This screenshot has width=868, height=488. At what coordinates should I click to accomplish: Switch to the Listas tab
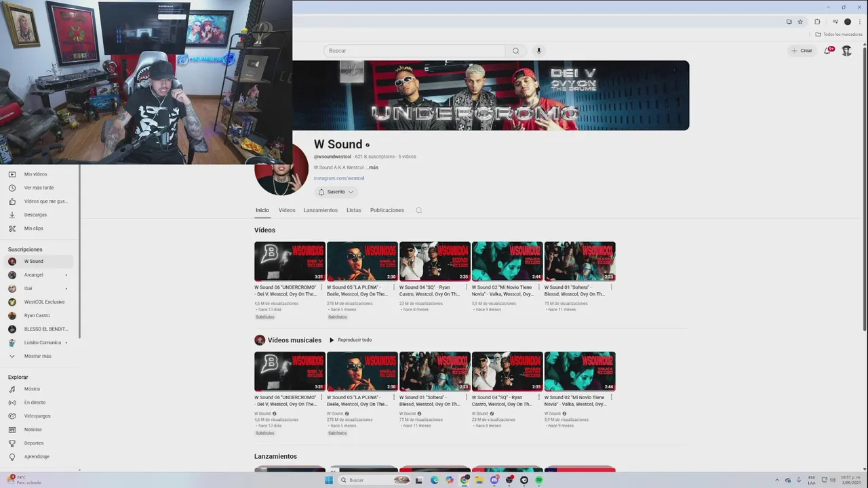point(354,210)
